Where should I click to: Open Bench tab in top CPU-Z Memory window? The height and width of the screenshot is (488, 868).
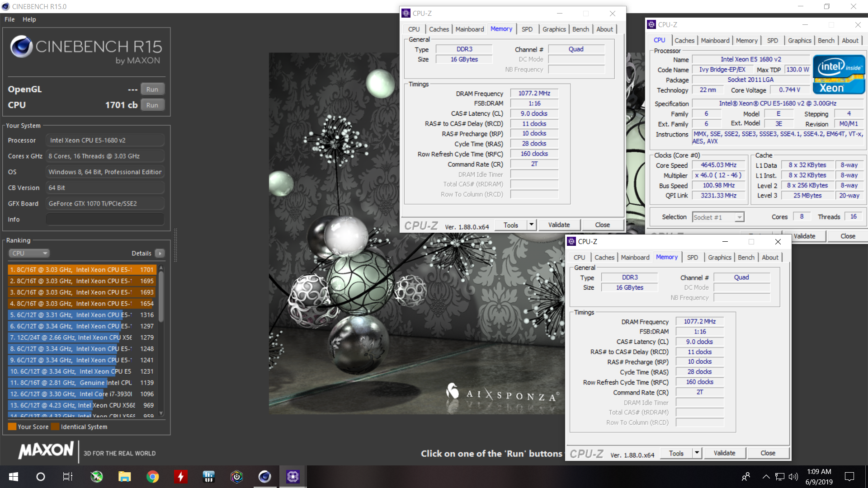coord(580,29)
